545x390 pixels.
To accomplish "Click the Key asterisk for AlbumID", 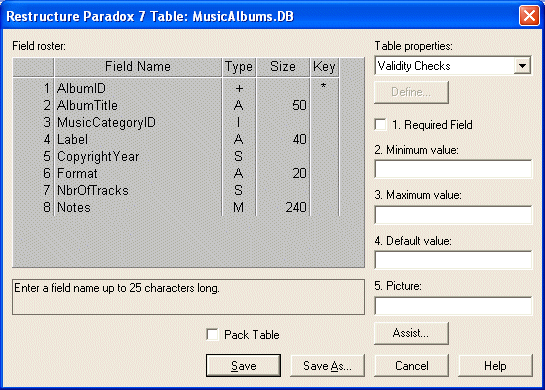I will (x=324, y=86).
